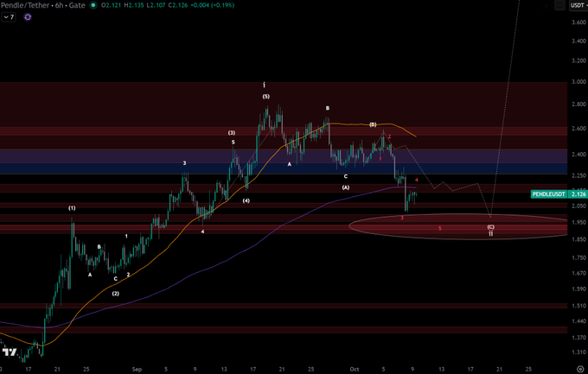Select the (2) wave label

point(116,294)
